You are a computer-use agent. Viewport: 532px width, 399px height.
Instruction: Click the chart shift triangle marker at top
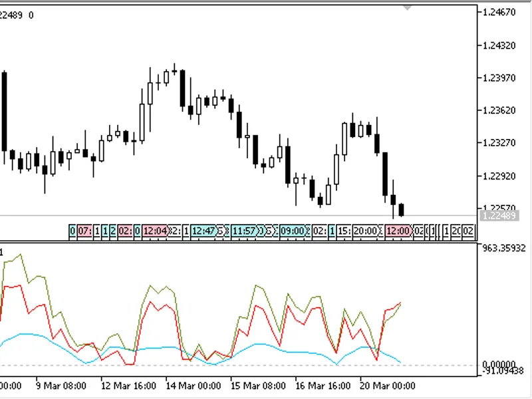pyautogui.click(x=407, y=8)
